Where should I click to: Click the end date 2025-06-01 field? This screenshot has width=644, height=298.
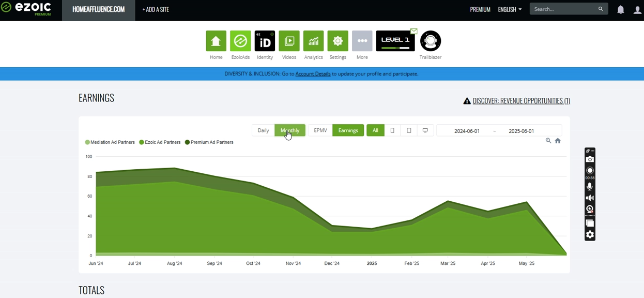tap(522, 131)
